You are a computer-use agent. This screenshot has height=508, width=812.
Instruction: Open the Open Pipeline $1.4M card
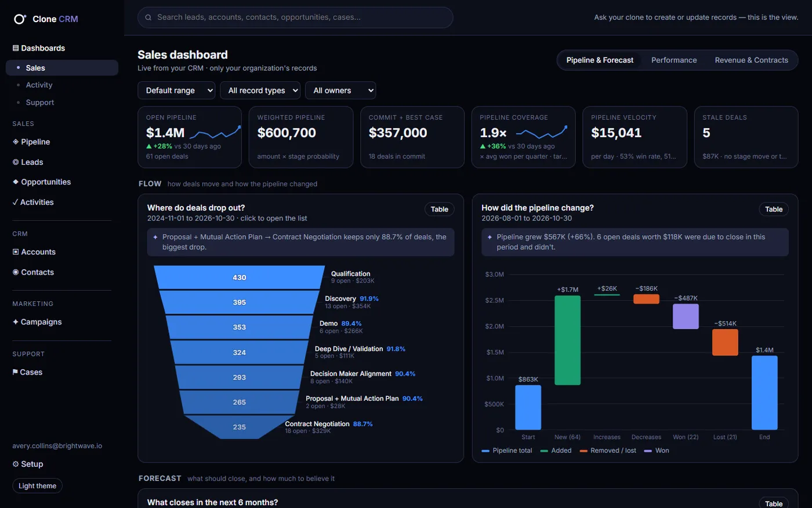pyautogui.click(x=190, y=137)
